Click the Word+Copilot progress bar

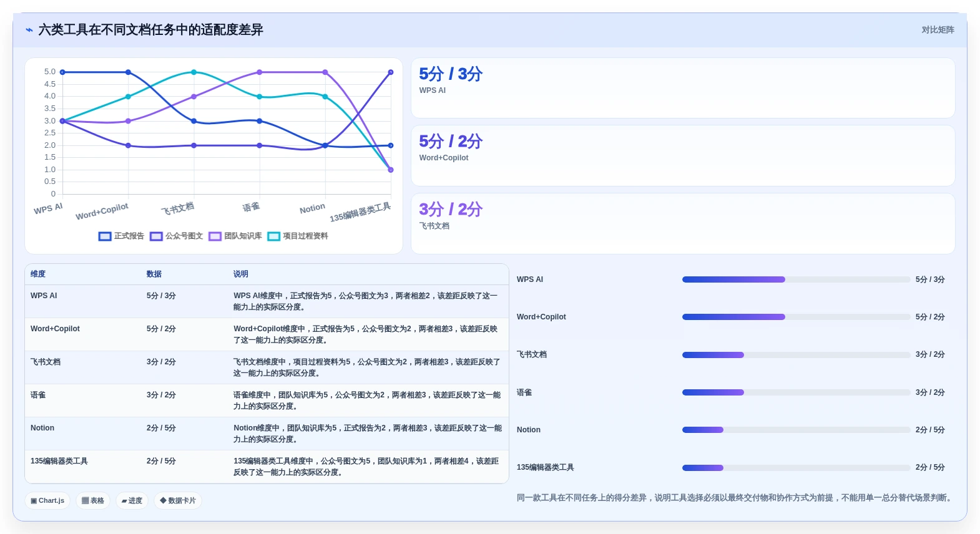click(796, 317)
